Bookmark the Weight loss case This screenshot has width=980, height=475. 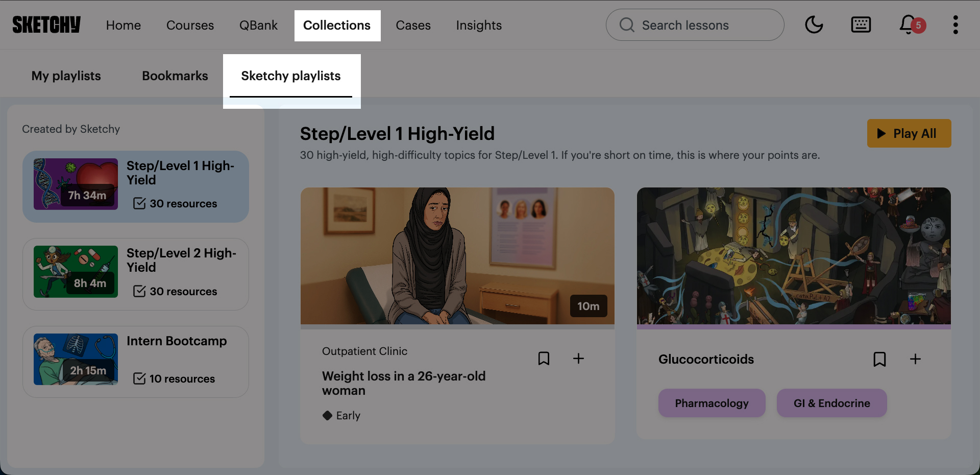(544, 359)
